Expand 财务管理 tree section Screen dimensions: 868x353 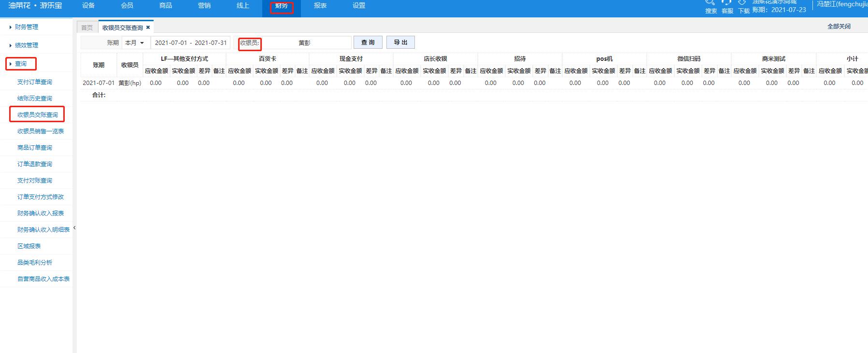click(x=26, y=27)
